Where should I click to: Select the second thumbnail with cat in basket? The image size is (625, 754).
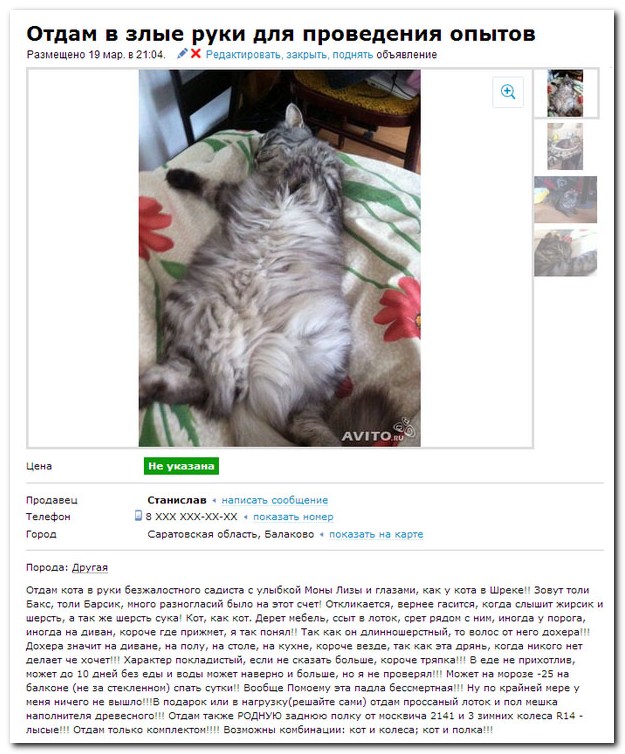tap(565, 146)
